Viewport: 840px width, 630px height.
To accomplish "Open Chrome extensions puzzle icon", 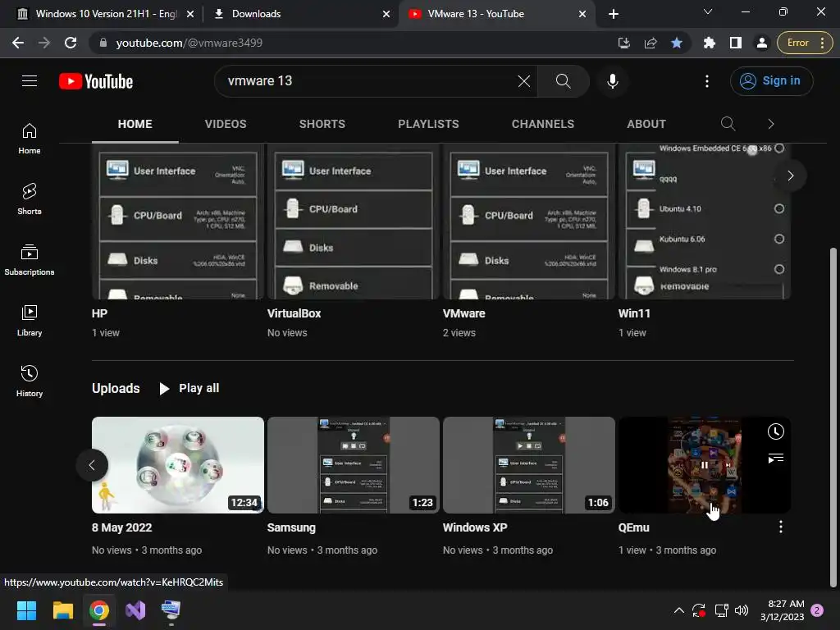I will (x=710, y=43).
